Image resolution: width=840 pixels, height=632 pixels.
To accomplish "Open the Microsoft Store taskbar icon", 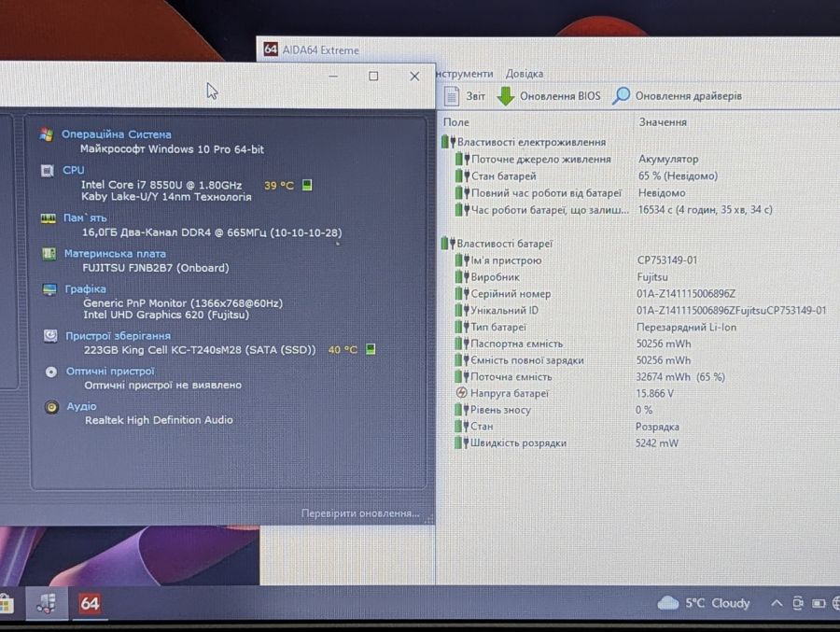I will (6, 604).
